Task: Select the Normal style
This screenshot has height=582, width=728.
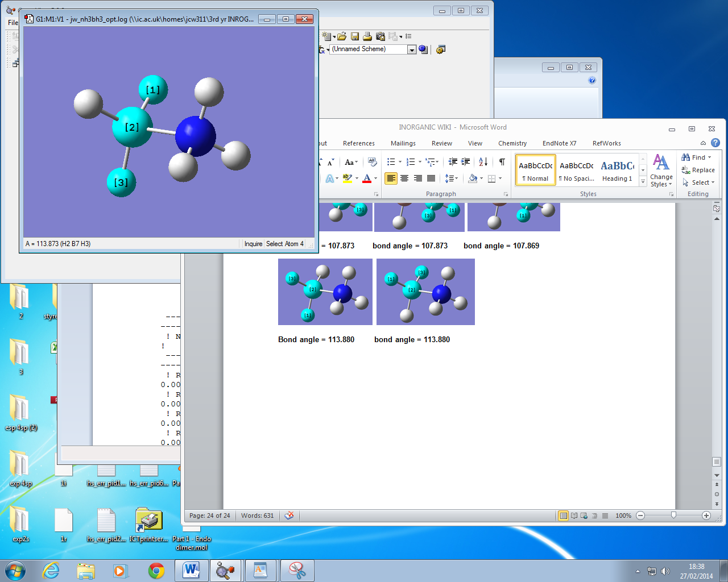Action: point(536,171)
